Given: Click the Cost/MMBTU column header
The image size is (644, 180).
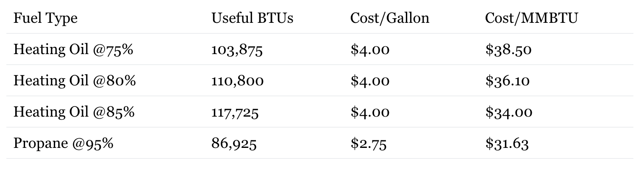Looking at the screenshot, I should (x=531, y=18).
